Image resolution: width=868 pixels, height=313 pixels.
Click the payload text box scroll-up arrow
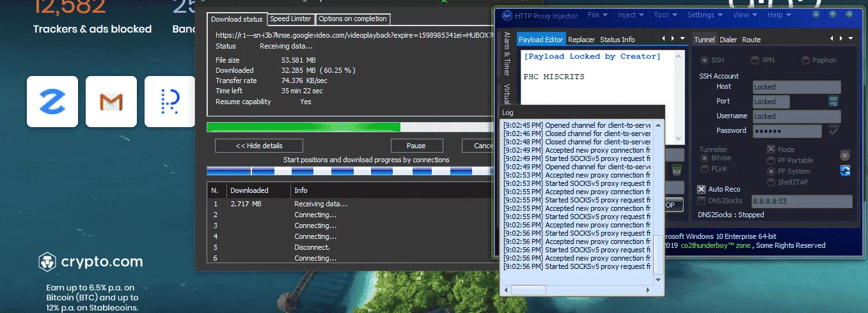coord(677,55)
